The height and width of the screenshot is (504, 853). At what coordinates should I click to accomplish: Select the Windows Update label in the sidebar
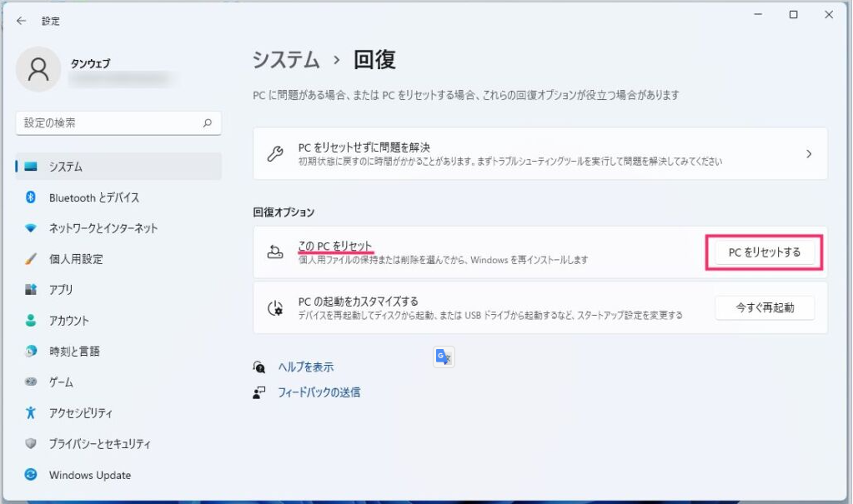tap(90, 475)
